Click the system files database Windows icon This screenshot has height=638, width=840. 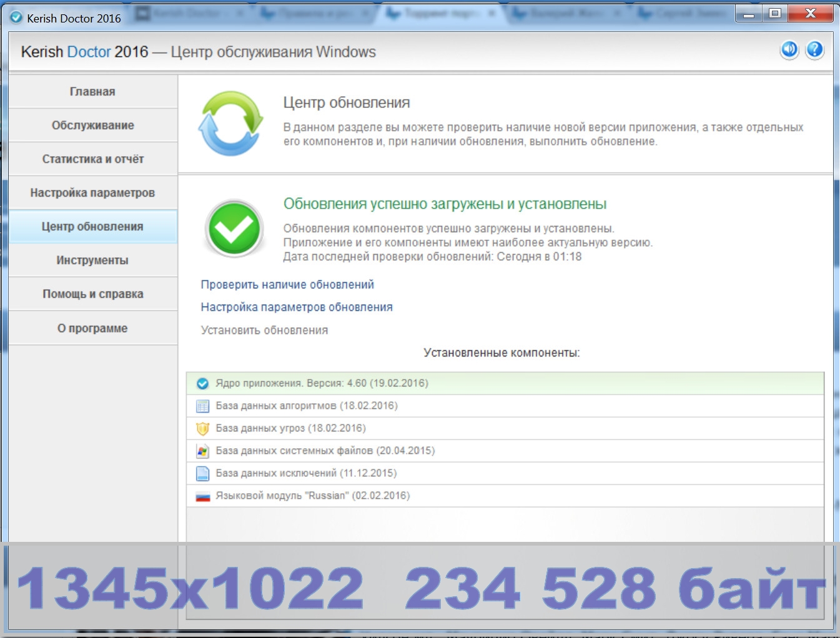pos(202,451)
